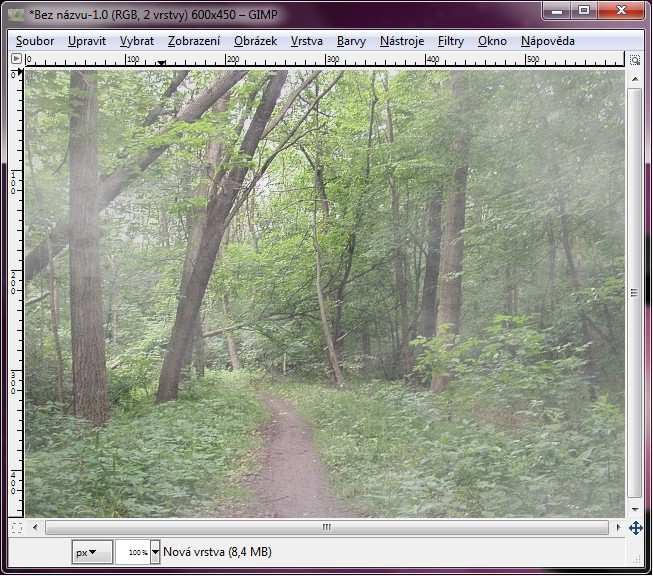Click the forest image canvas
The height and width of the screenshot is (576, 653).
325,294
